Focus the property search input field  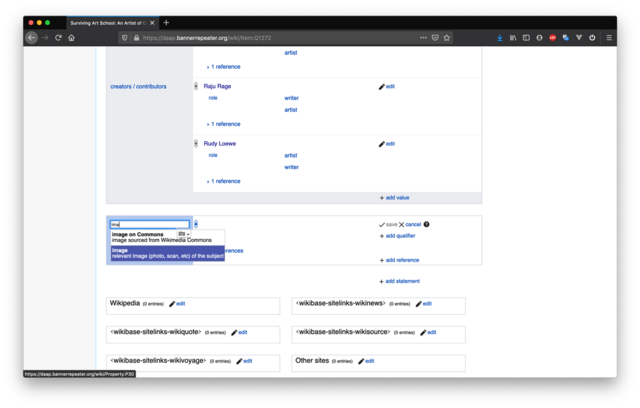148,224
